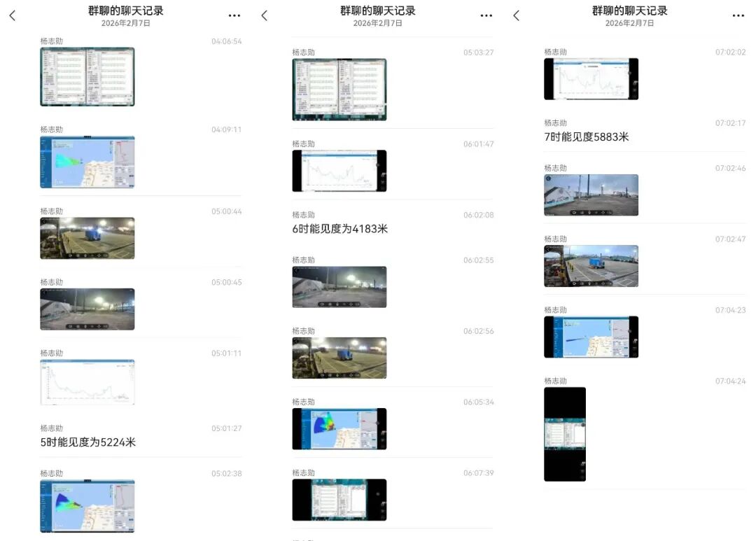Select the message "7时能见度5883米"
Viewport: 756px width, 541px height.
(587, 137)
